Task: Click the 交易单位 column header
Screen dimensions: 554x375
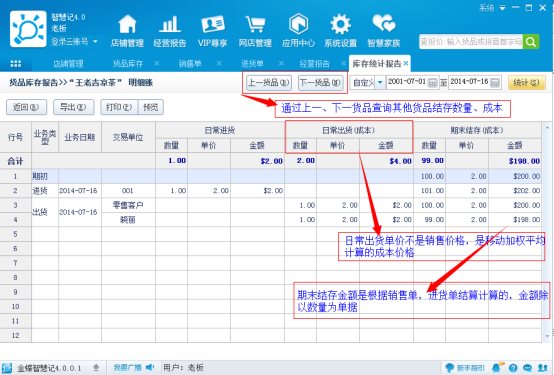Action: coord(128,137)
